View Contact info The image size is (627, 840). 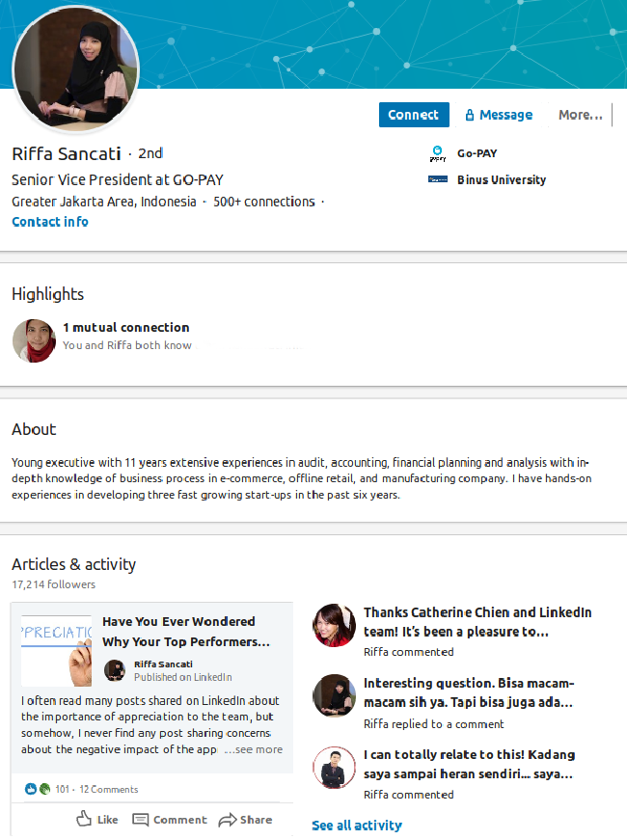pos(49,221)
